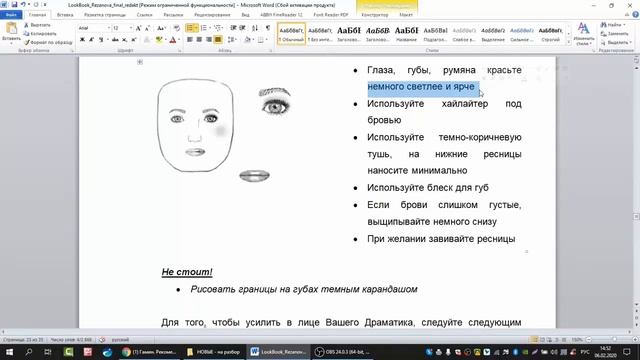Image resolution: width=640 pixels, height=360 pixels.
Task: Sort the selected text
Action: [255, 28]
